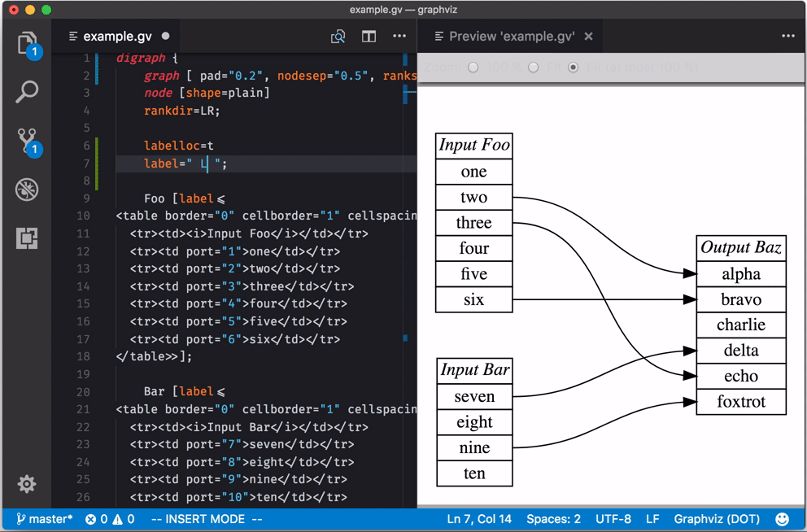Close the Preview 'example.gv' tab
Viewport: 807px width, 532px height.
(x=588, y=37)
